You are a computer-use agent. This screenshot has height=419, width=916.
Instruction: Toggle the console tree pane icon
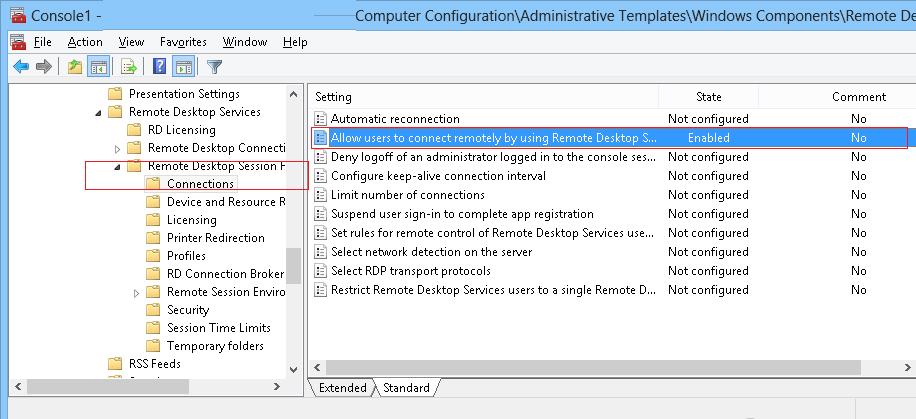(x=98, y=67)
